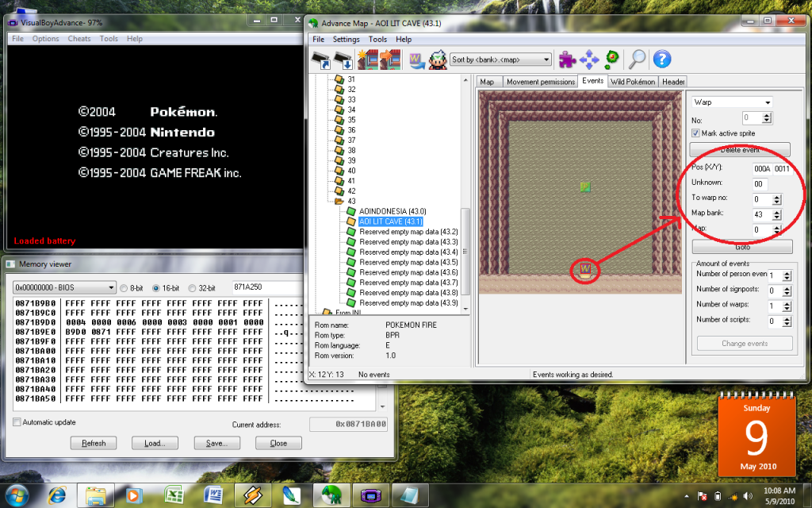The height and width of the screenshot is (508, 812).
Task: Open the 0x00000000 - BIOS memory region dropdown
Action: coord(65,287)
